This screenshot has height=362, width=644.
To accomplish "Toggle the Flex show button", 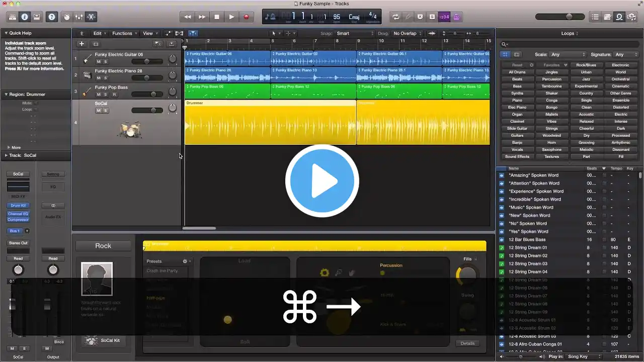I will (x=179, y=33).
